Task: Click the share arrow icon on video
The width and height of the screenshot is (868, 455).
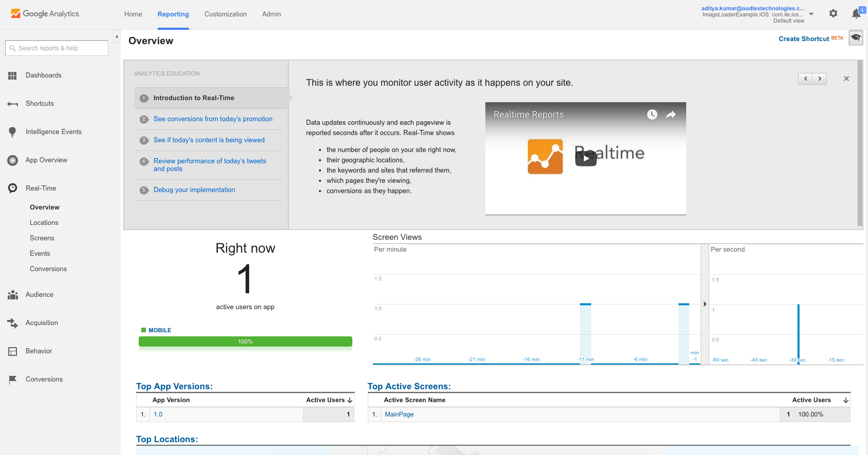Action: tap(671, 115)
